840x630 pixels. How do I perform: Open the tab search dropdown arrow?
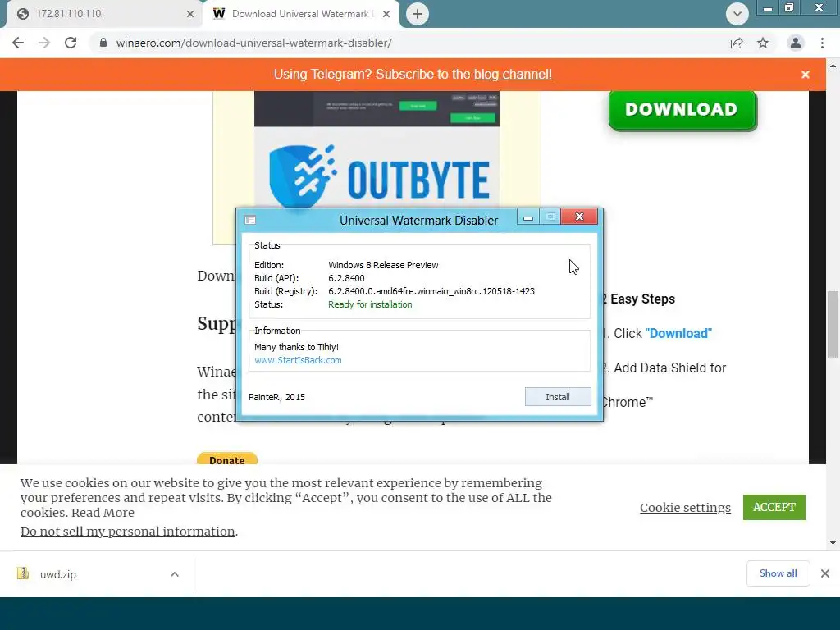point(737,14)
